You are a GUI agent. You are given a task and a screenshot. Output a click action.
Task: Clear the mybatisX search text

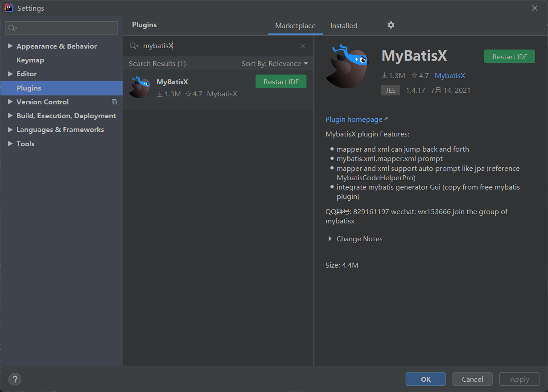tap(303, 46)
